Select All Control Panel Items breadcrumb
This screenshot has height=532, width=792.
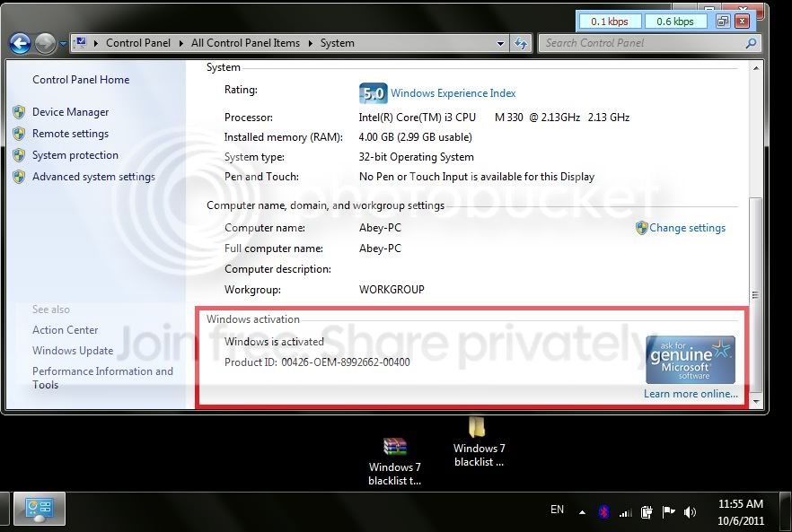pos(245,43)
